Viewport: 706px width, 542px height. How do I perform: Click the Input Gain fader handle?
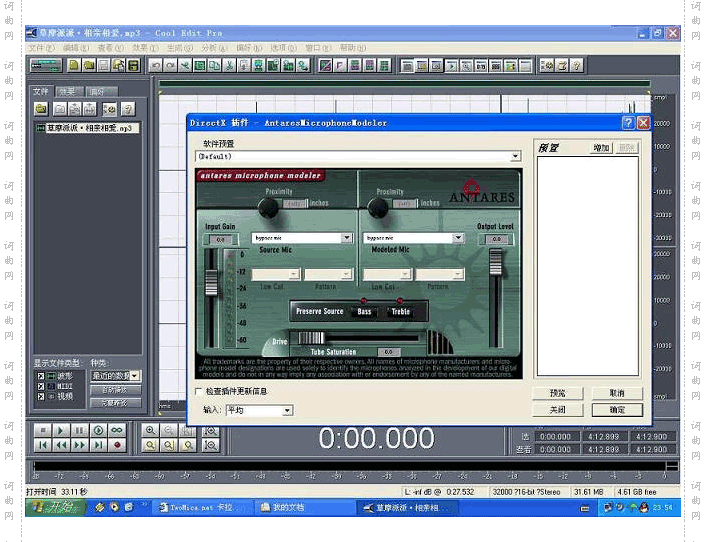coord(211,283)
